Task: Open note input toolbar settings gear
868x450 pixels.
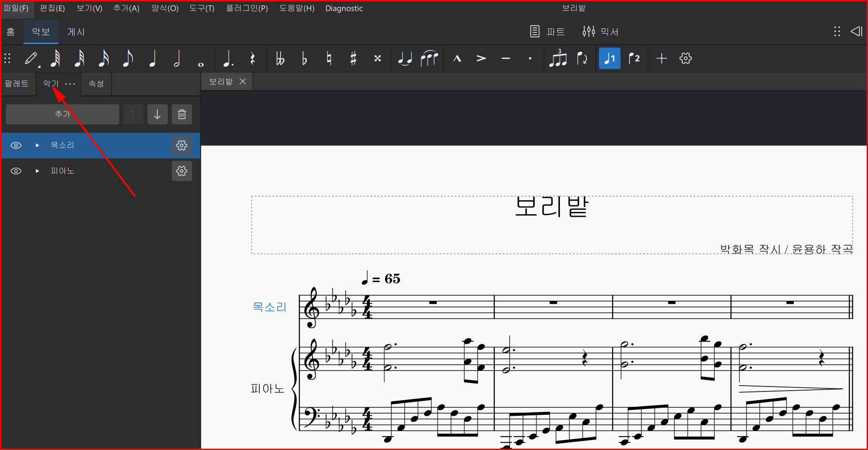Action: pyautogui.click(x=685, y=58)
